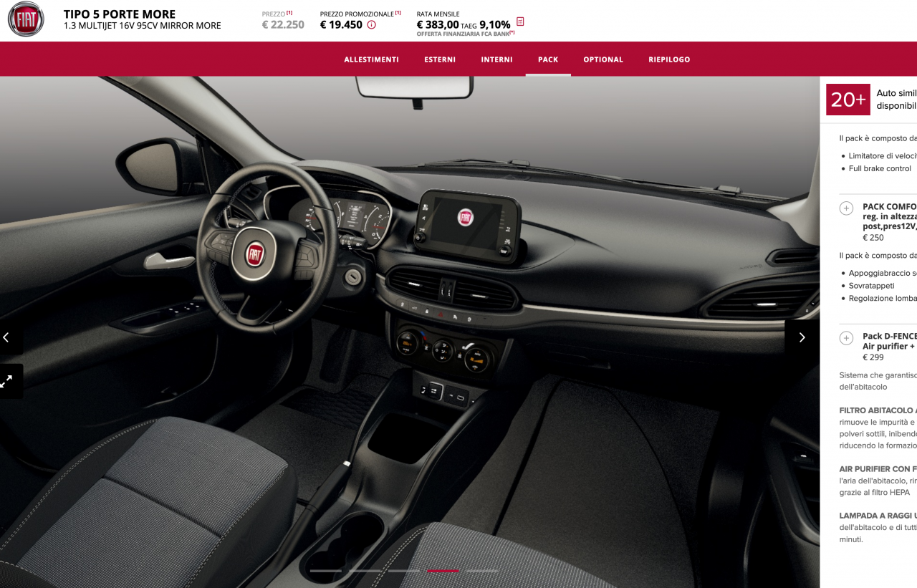
Task: Click the € 250 pack price
Action: point(873,238)
